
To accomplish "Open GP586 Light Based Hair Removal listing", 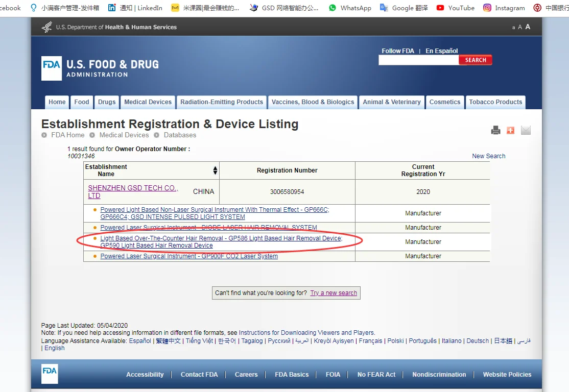I will 221,242.
